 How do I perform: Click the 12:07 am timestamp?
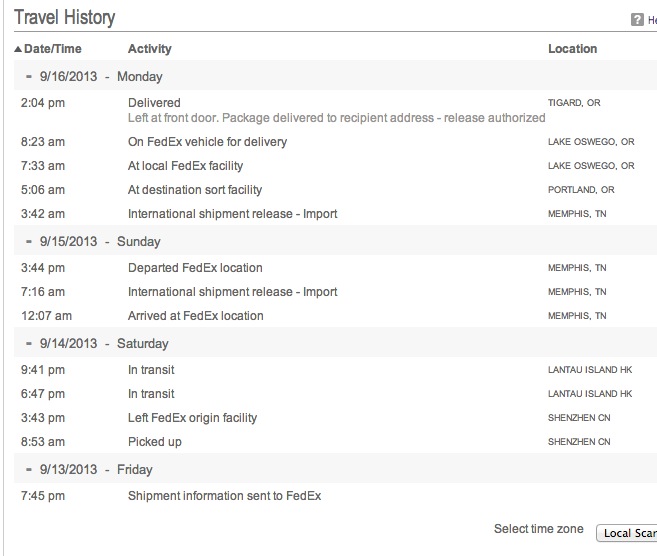(x=46, y=315)
